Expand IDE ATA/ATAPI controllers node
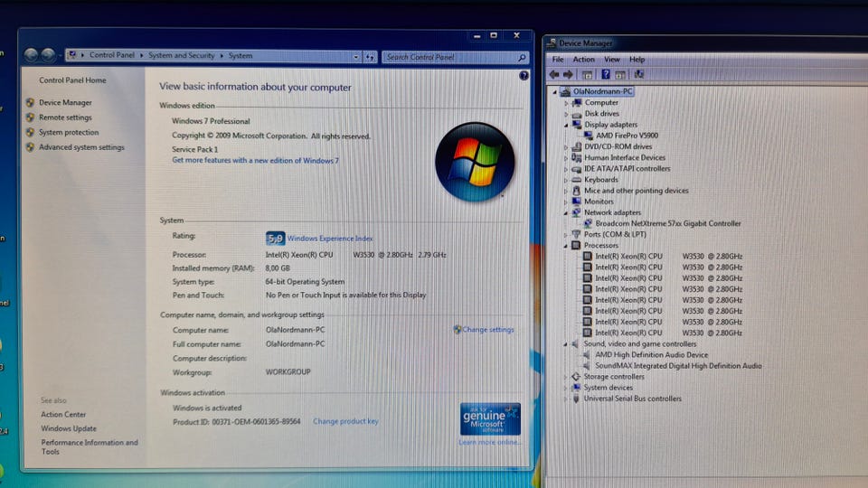This screenshot has height=488, width=868. pos(566,169)
